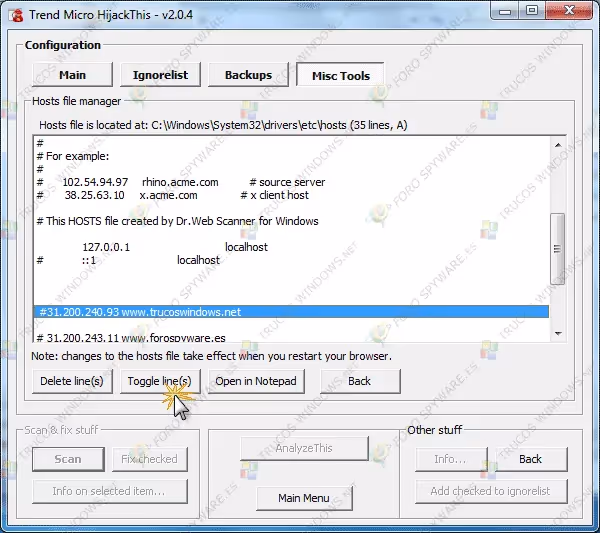Click Delete line(s) button
Viewport: 600px width, 533px height.
coord(72,381)
